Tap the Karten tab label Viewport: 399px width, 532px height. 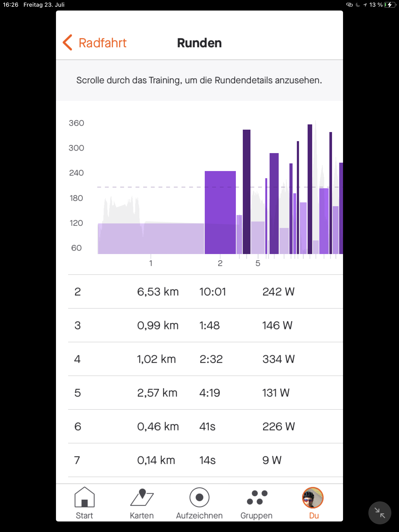[142, 516]
